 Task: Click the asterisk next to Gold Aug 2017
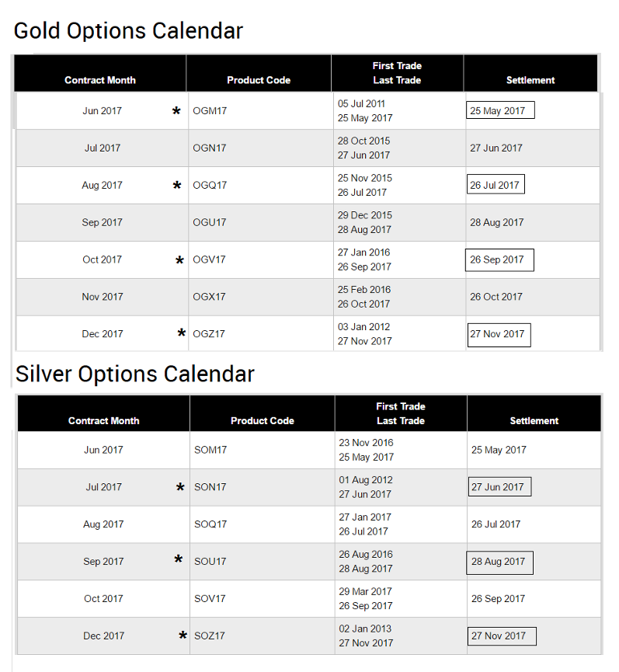click(177, 186)
